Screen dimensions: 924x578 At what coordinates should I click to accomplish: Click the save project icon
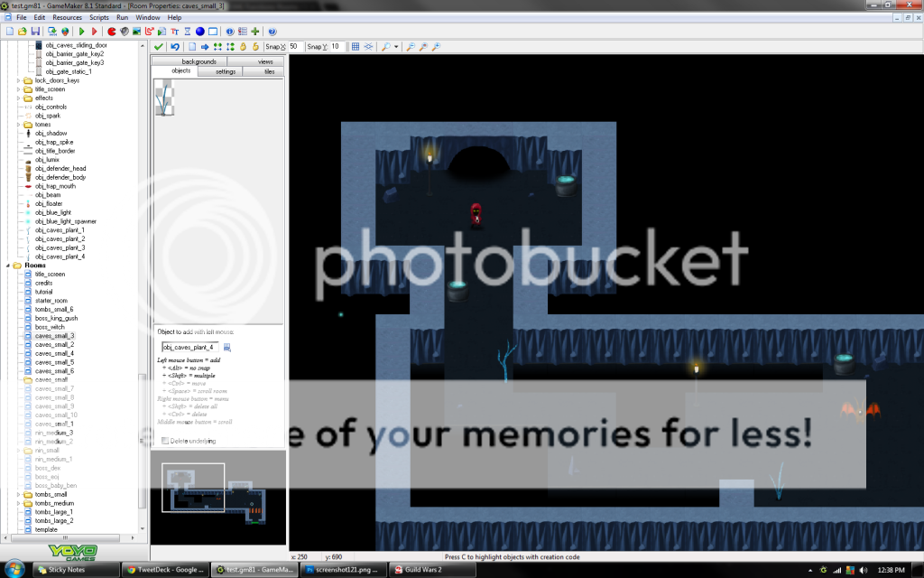(x=35, y=31)
